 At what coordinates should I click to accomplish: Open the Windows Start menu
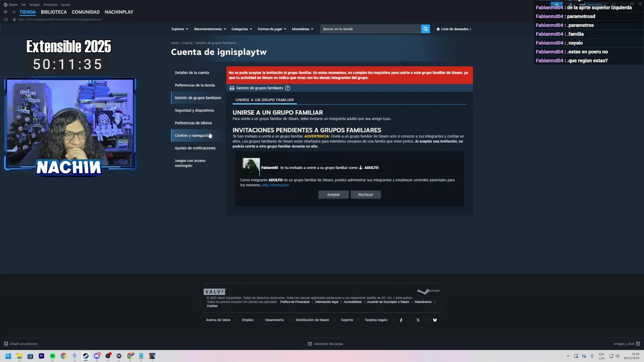click(8, 356)
